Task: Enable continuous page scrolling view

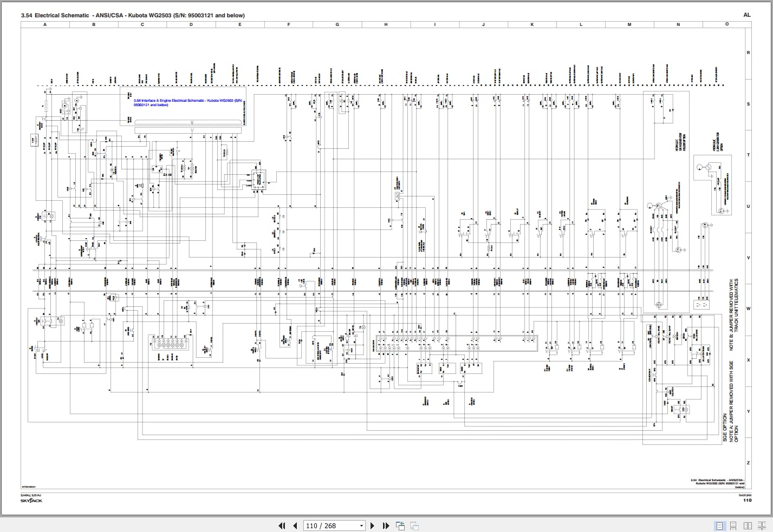Action: point(733,526)
